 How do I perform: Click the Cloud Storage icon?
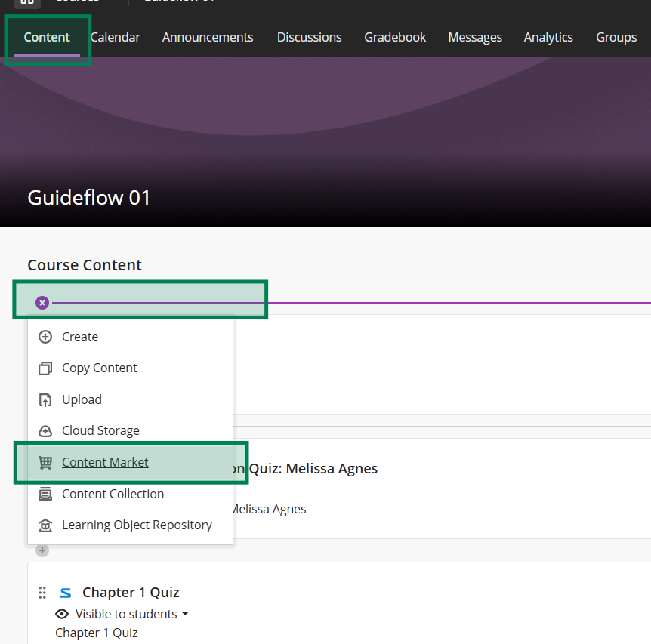45,431
